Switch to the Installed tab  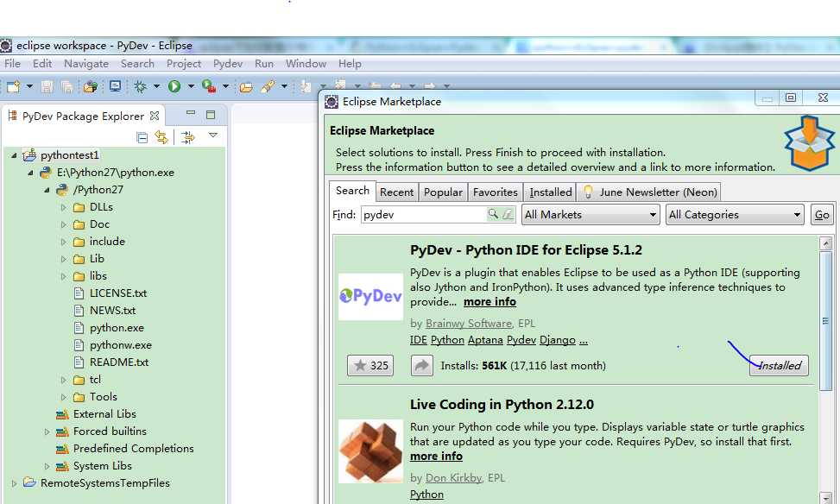point(551,192)
